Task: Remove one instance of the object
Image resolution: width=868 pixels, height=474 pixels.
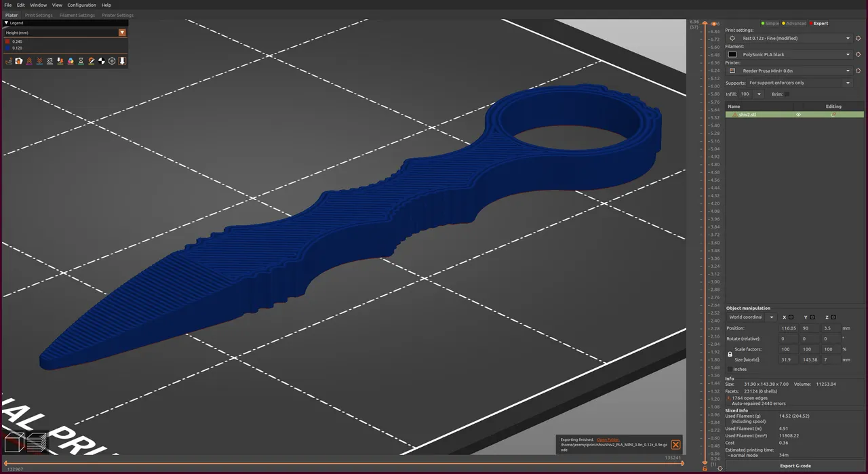Action: click(x=39, y=61)
